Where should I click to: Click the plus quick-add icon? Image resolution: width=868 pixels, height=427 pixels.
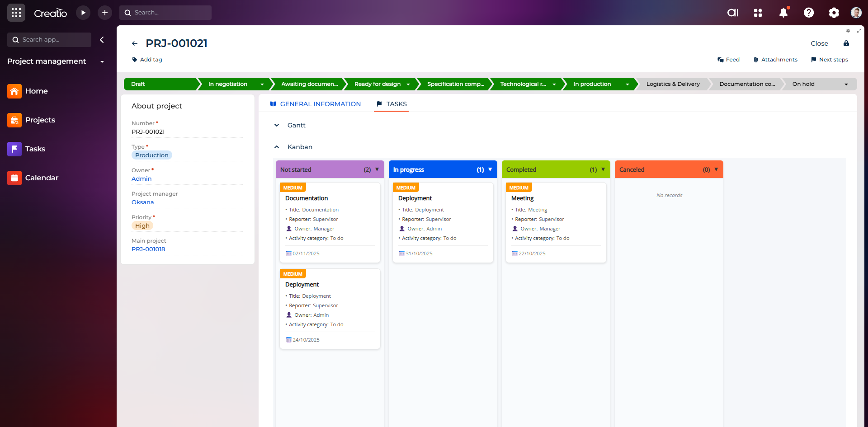click(x=105, y=13)
